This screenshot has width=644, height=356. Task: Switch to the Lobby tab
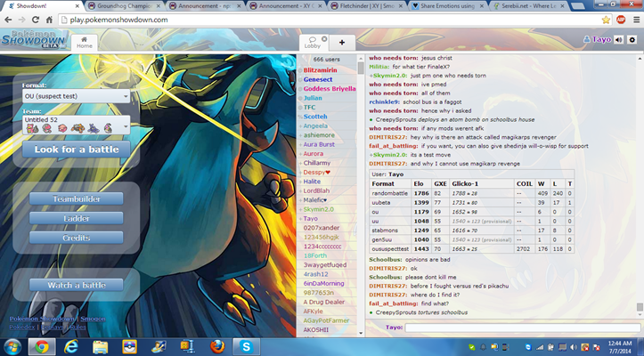(312, 43)
